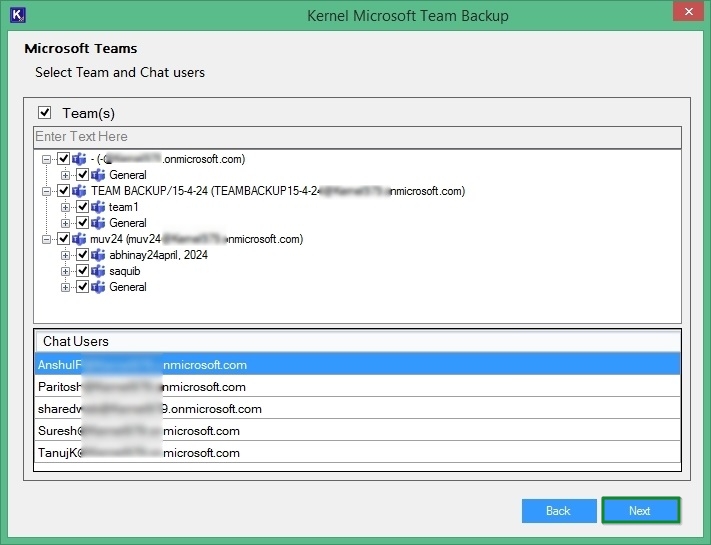Select the saquib channel label
Screen dimensions: 711x545
(x=125, y=271)
